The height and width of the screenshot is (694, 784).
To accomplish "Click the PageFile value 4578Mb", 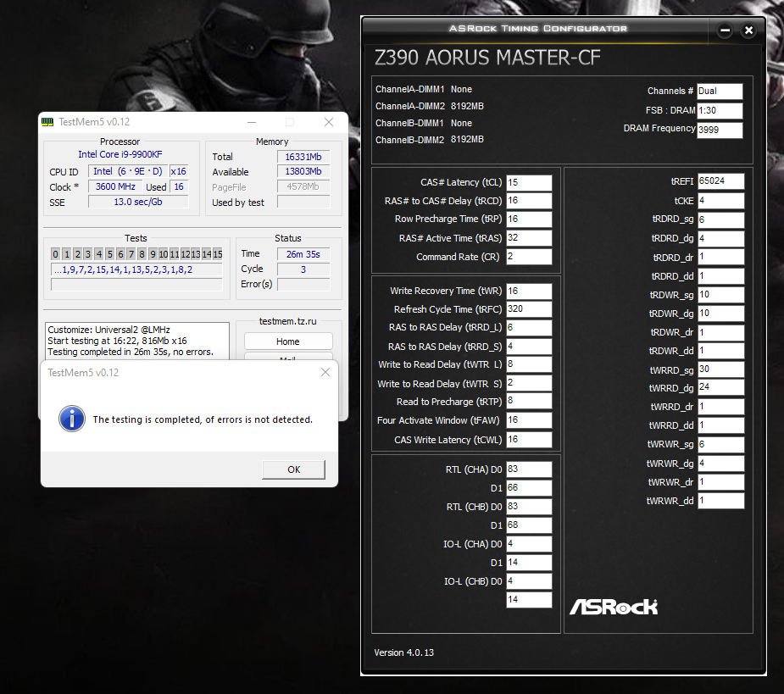I will [x=303, y=186].
